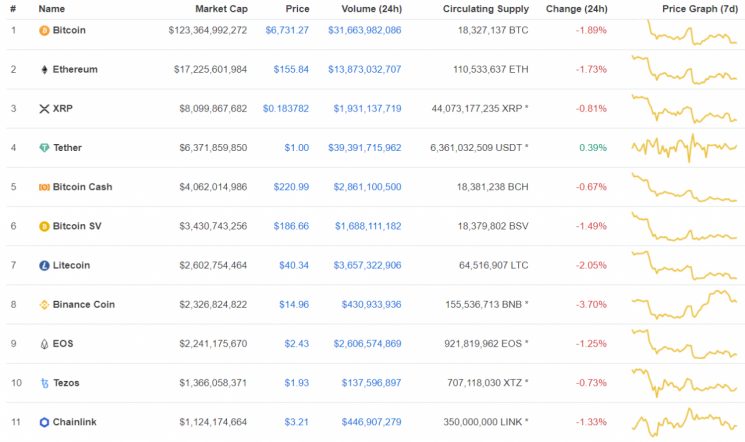This screenshot has width=745, height=442.
Task: Click the XRP cross logo icon
Action: tap(44, 109)
